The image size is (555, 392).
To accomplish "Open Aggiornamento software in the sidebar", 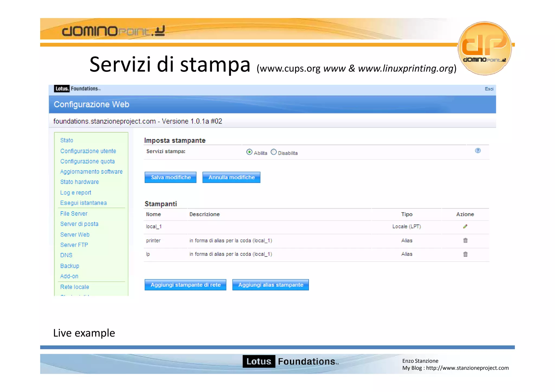I will click(x=91, y=172).
